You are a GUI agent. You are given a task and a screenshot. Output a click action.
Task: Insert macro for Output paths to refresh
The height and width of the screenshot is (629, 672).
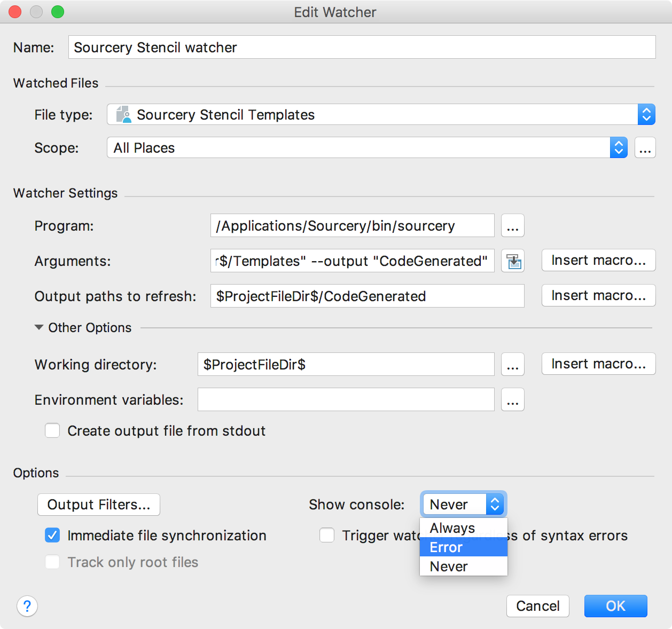pos(598,295)
